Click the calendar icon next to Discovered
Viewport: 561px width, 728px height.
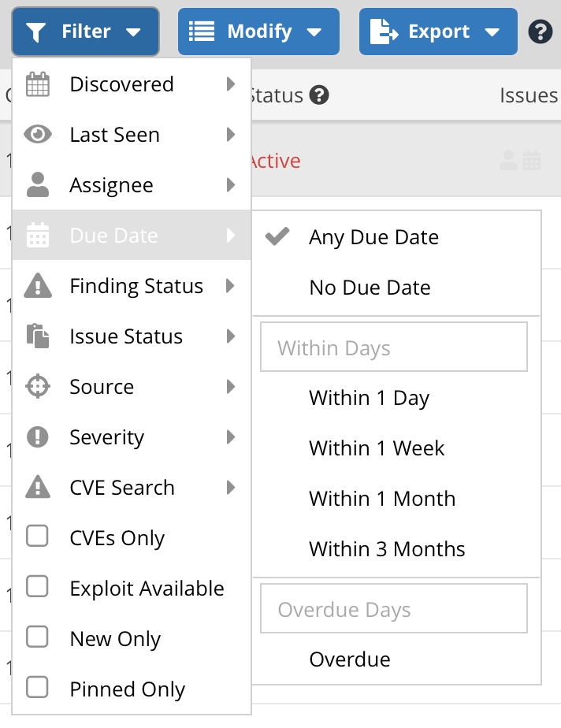[38, 84]
